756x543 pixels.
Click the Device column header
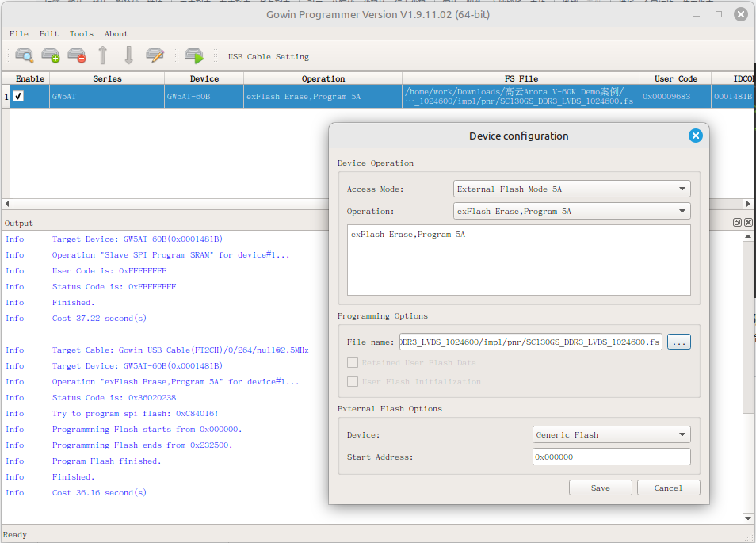coord(204,78)
